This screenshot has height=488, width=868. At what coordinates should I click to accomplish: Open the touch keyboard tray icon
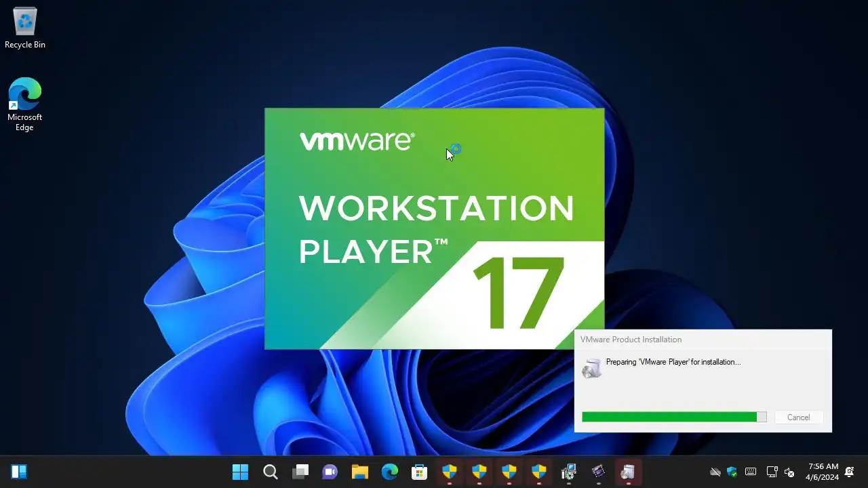pos(751,472)
